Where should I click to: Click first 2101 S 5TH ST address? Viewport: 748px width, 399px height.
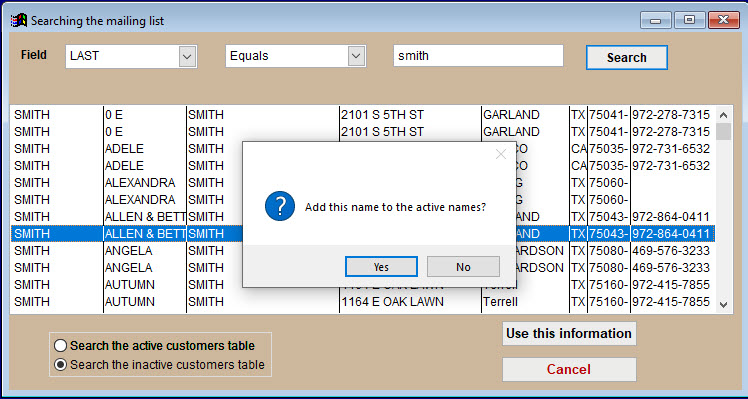[382, 115]
